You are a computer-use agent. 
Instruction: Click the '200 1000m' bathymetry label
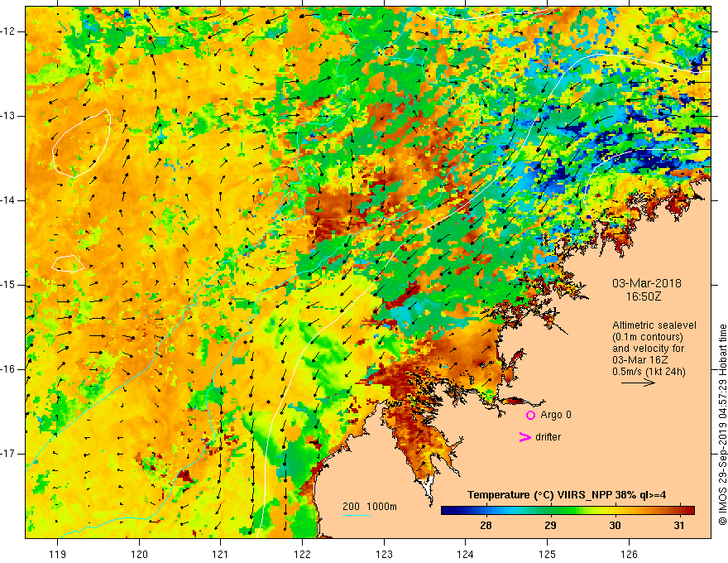pos(370,507)
